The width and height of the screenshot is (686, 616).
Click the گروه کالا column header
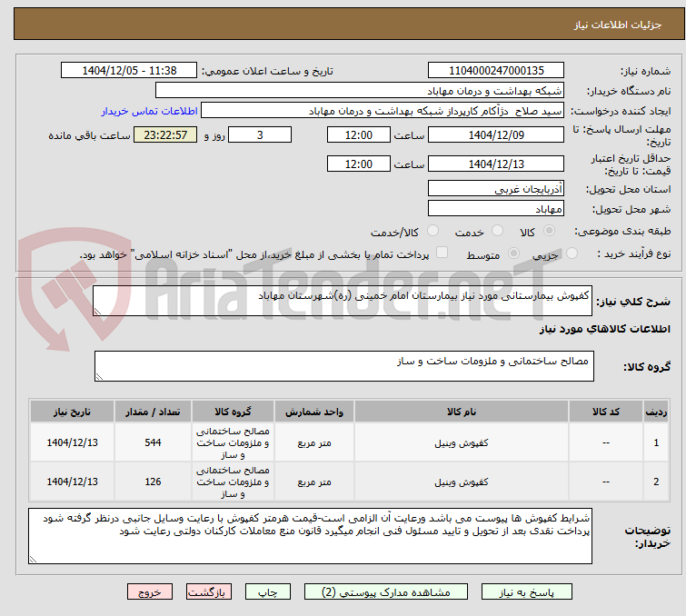(233, 412)
